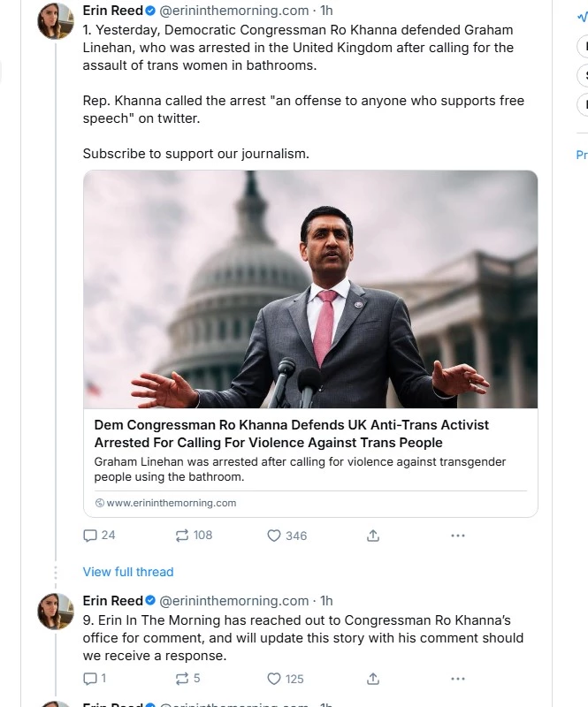Screen dimensions: 588x707
Task: Open Erin Reed's avatar on post 9
Action: tap(55, 611)
